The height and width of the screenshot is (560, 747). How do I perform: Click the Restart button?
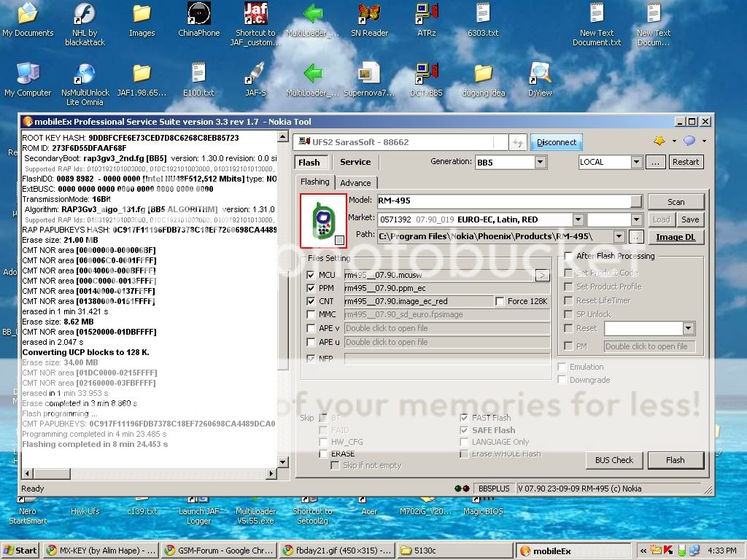pos(686,162)
